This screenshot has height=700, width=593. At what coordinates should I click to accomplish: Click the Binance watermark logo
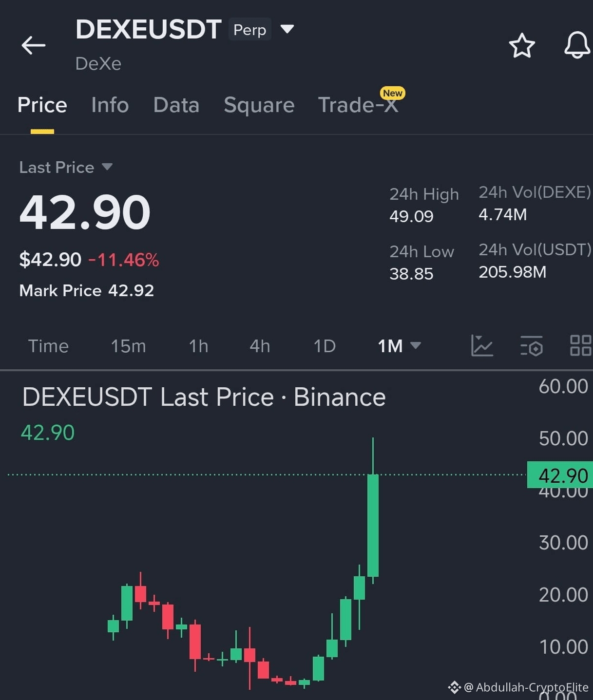click(x=454, y=687)
